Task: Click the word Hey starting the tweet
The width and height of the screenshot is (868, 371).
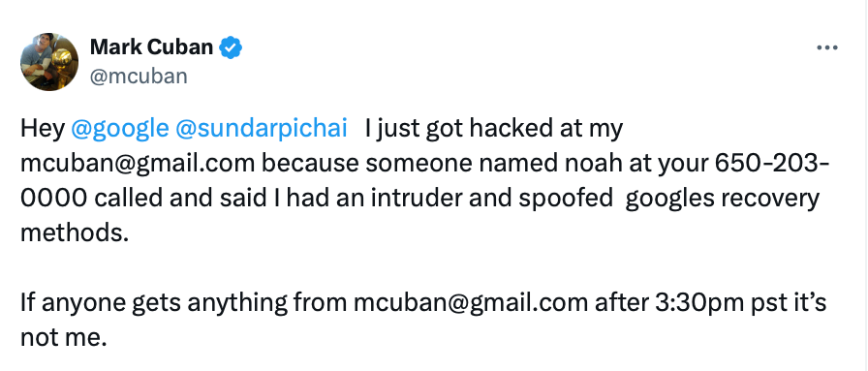Action: point(43,129)
